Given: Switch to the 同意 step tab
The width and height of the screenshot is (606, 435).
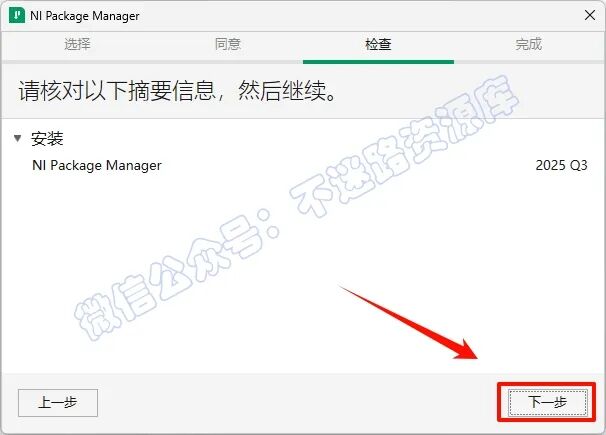Looking at the screenshot, I should pos(228,44).
